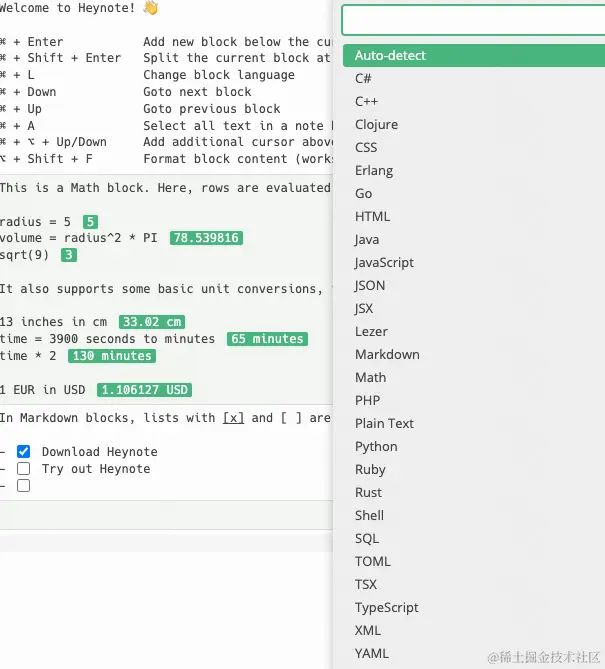This screenshot has width=605, height=669.
Task: Click the sqrt(9) result badge 3
Action: coord(69,255)
